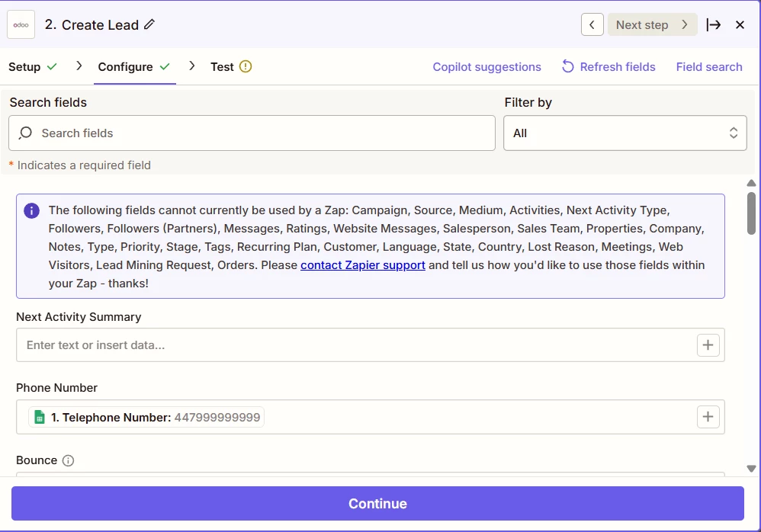The image size is (761, 532).
Task: Click the Setup green checkmark
Action: click(x=52, y=66)
